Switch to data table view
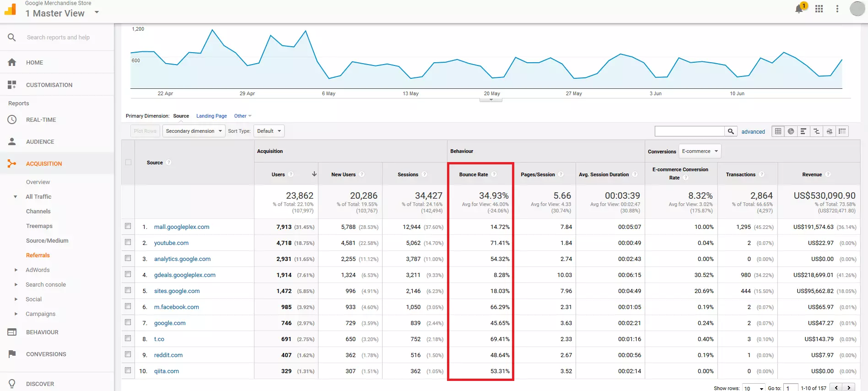 [778, 131]
